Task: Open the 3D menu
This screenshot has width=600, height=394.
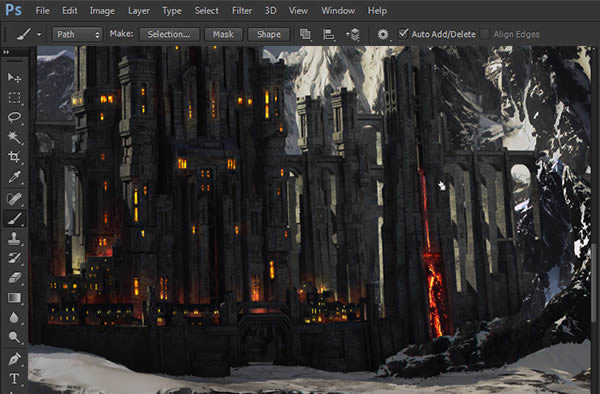Action: tap(271, 11)
